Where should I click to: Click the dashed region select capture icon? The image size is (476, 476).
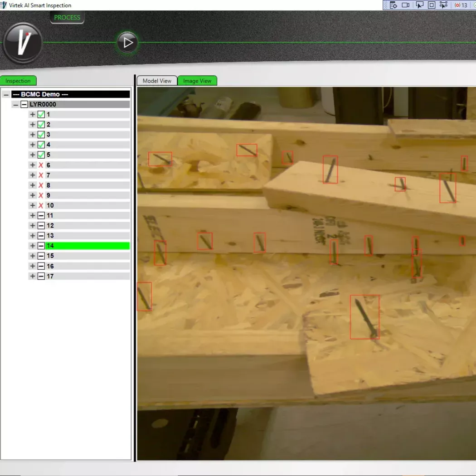443,5
